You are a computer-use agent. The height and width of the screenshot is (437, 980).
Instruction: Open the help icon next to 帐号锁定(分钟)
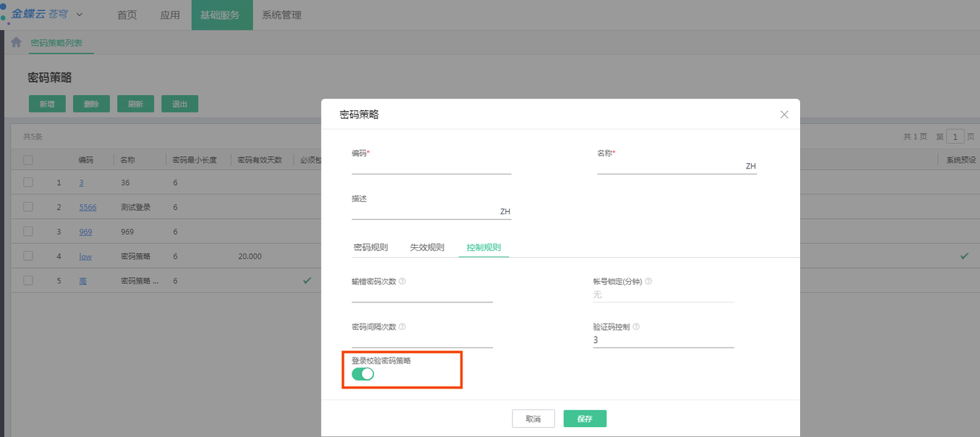click(648, 281)
